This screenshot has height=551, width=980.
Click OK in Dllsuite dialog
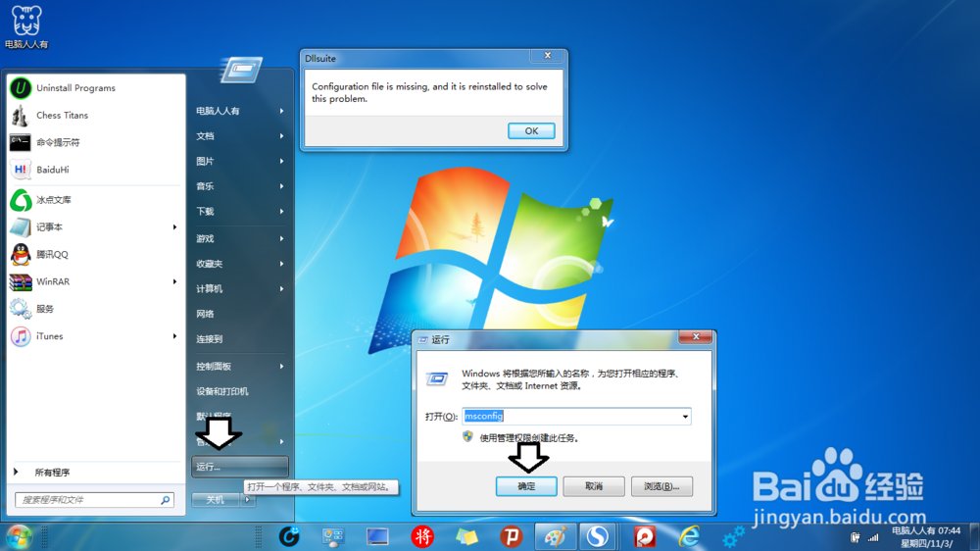[x=531, y=130]
